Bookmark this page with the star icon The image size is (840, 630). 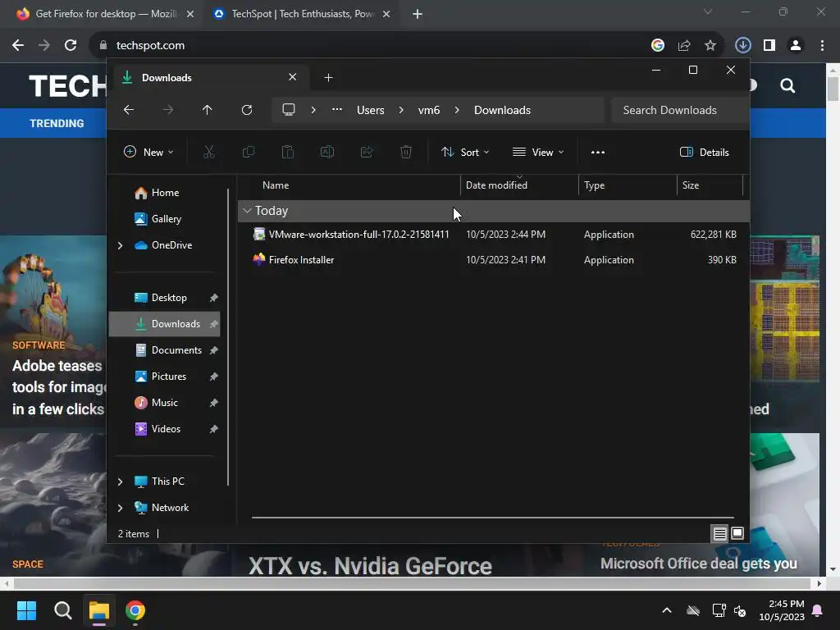tap(710, 46)
